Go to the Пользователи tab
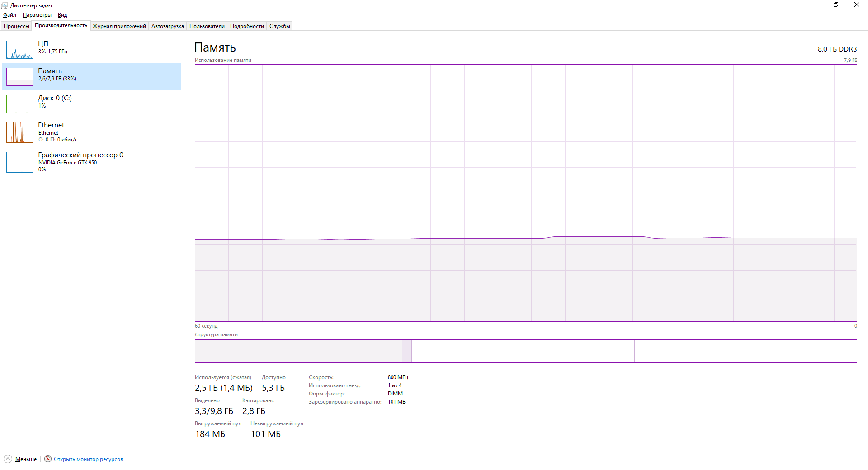The width and height of the screenshot is (868, 470). [207, 26]
